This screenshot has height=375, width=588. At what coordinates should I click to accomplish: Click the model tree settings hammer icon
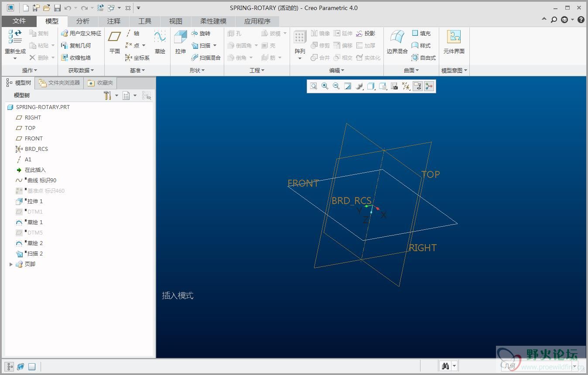point(107,95)
